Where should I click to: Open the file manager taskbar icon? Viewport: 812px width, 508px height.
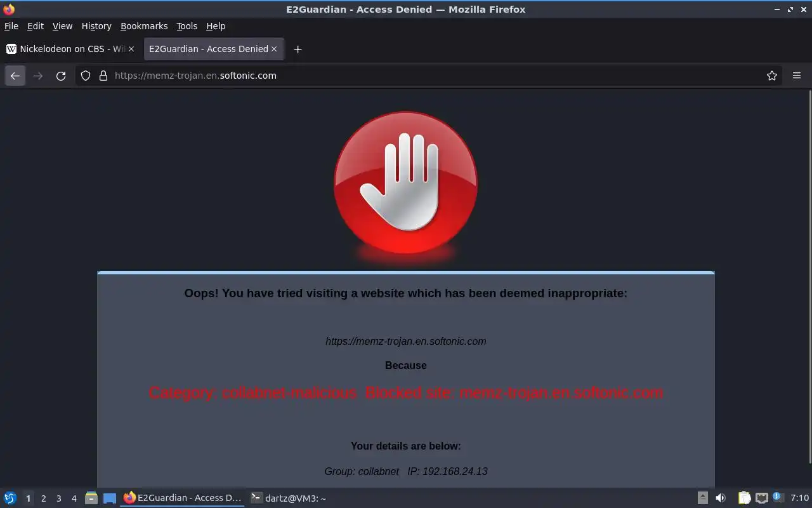tap(91, 498)
